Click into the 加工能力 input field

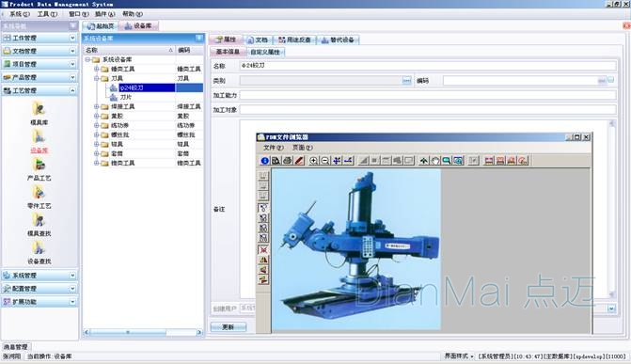pyautogui.click(x=428, y=95)
